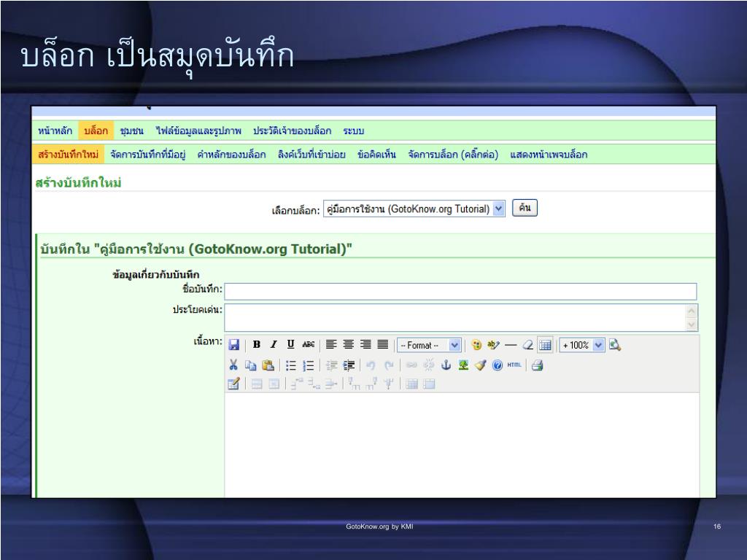The height and width of the screenshot is (560, 747).
Task: Open คำหลักของบล็อก blog keywords link
Action: click(231, 155)
